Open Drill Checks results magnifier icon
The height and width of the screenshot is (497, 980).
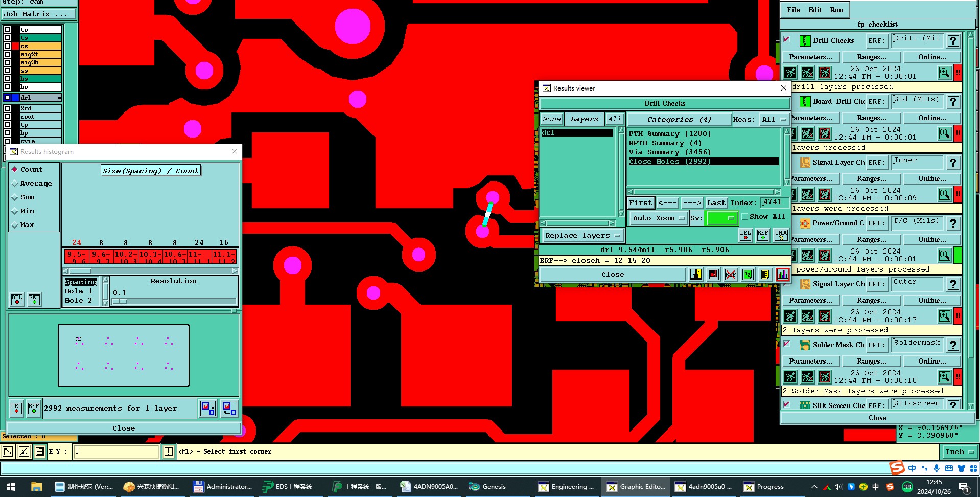tap(945, 73)
